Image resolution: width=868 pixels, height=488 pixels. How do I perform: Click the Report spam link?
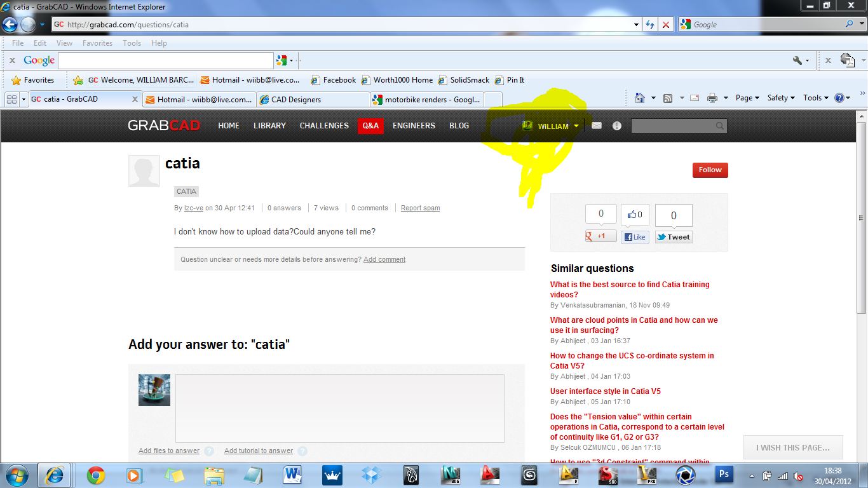[420, 208]
